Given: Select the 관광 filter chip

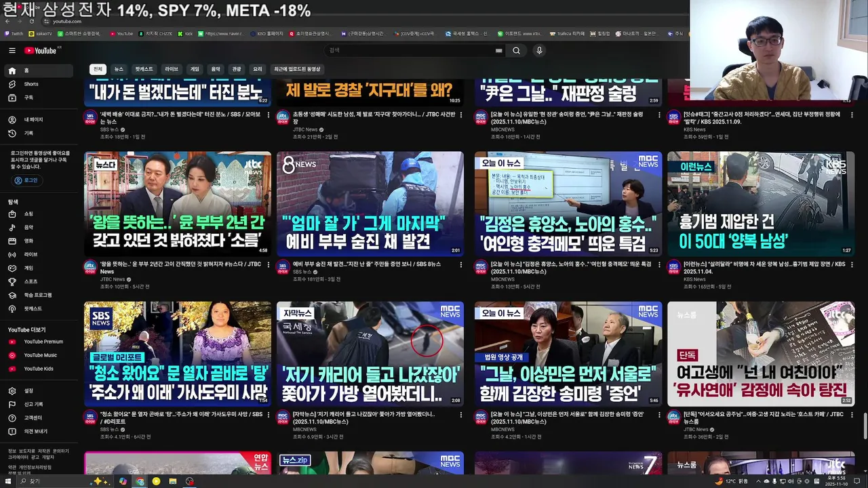Looking at the screenshot, I should tap(237, 69).
